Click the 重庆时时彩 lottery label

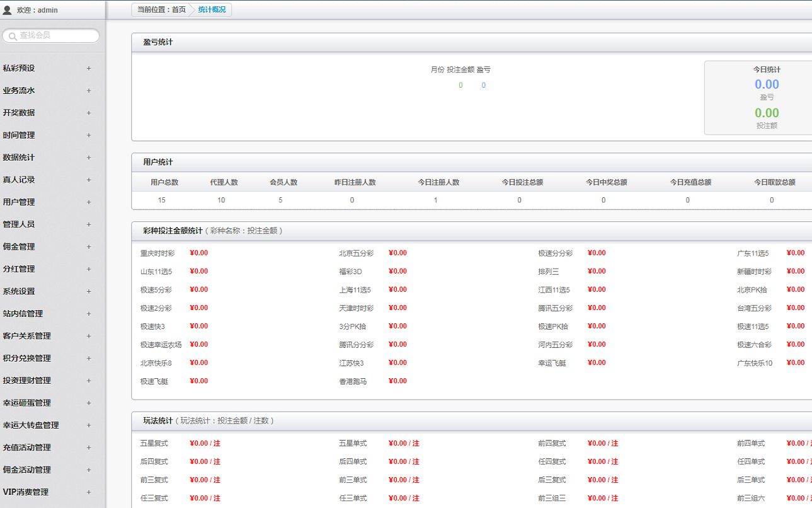pyautogui.click(x=157, y=253)
